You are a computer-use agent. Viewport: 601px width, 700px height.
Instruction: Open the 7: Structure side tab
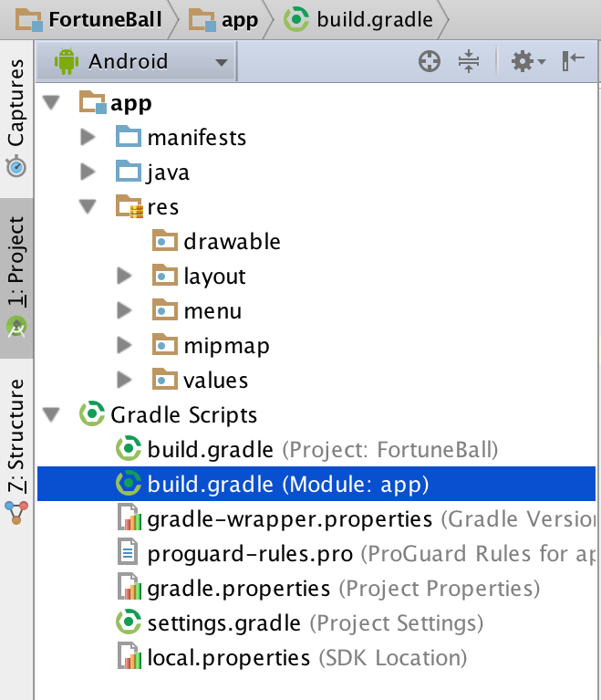(16, 451)
